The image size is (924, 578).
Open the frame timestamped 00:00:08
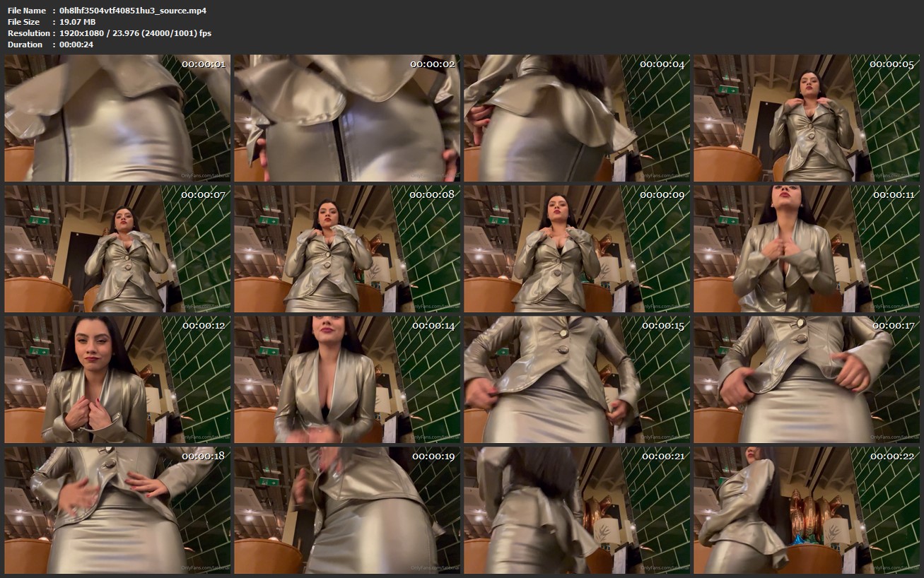346,249
